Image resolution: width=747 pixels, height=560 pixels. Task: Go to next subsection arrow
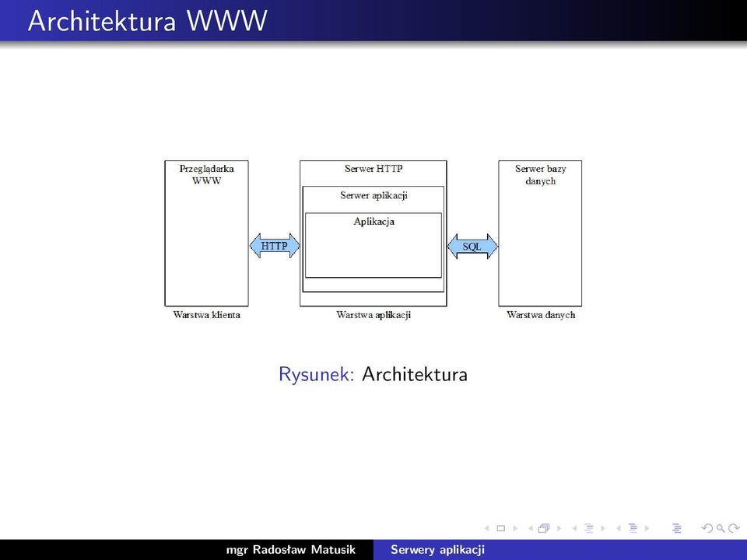click(602, 528)
